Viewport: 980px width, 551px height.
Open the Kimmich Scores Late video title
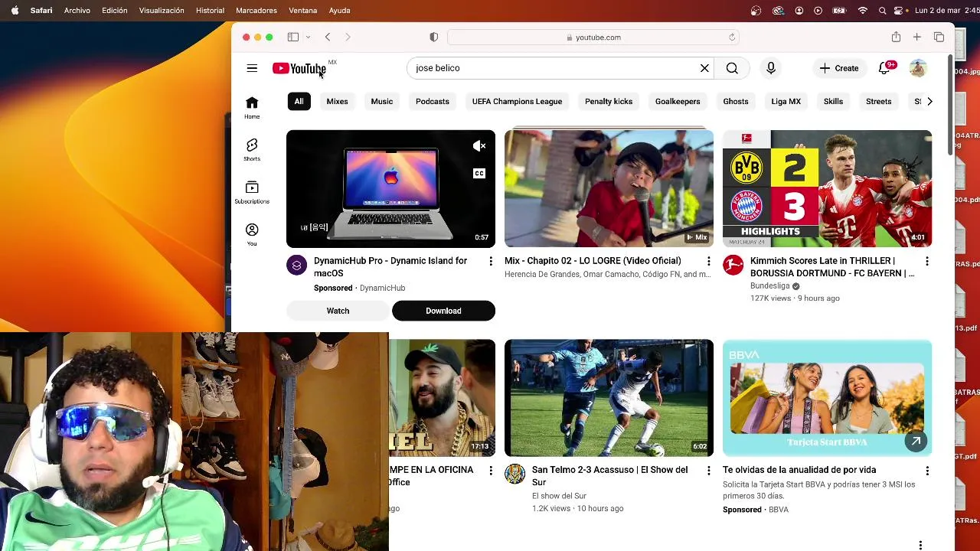(x=832, y=267)
